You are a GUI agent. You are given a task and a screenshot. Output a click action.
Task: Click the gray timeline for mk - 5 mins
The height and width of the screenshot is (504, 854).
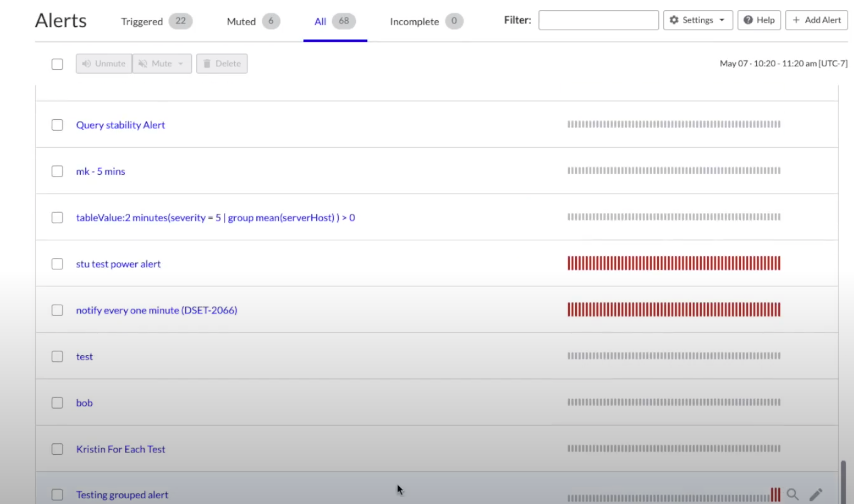tap(674, 171)
